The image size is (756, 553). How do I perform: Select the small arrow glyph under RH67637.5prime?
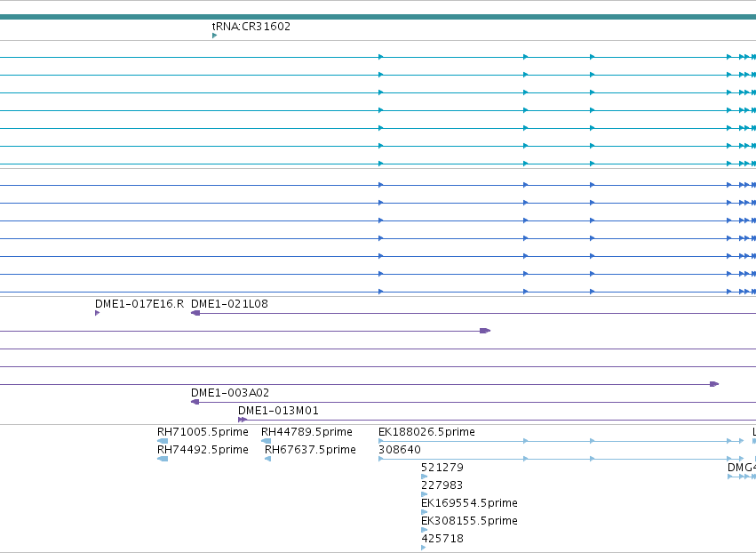(x=268, y=459)
